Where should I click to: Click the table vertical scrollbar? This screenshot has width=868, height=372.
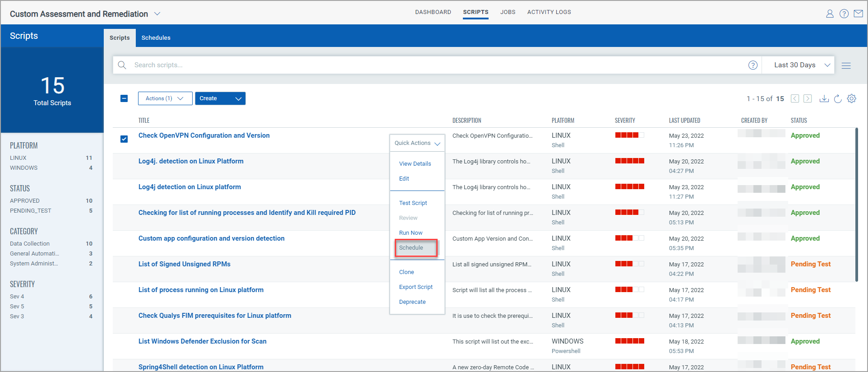point(856,205)
